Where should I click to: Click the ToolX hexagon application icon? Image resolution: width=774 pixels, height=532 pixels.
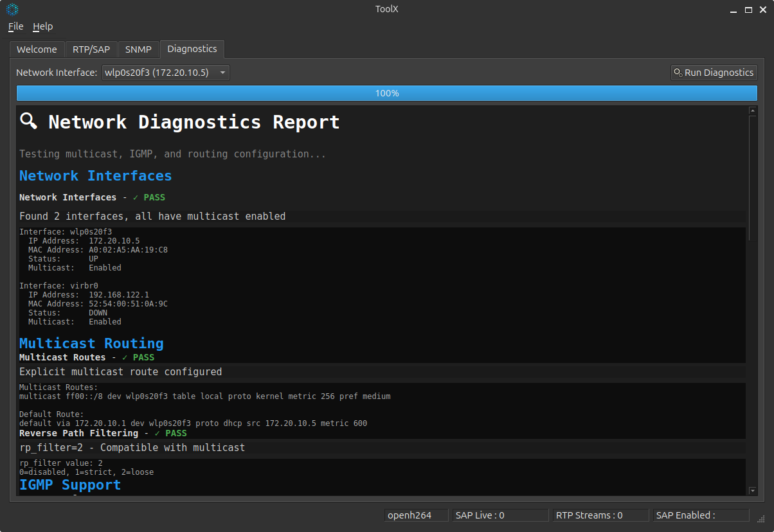(x=13, y=9)
